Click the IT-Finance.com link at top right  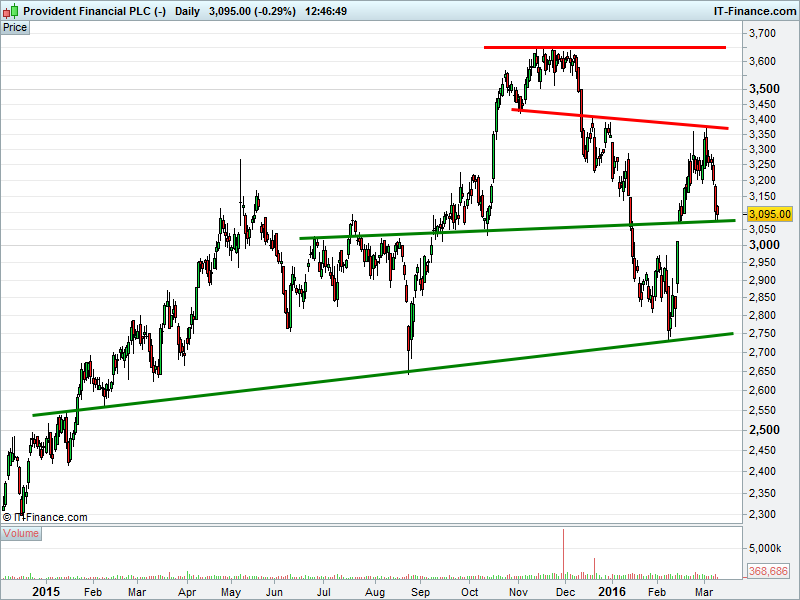[755, 11]
